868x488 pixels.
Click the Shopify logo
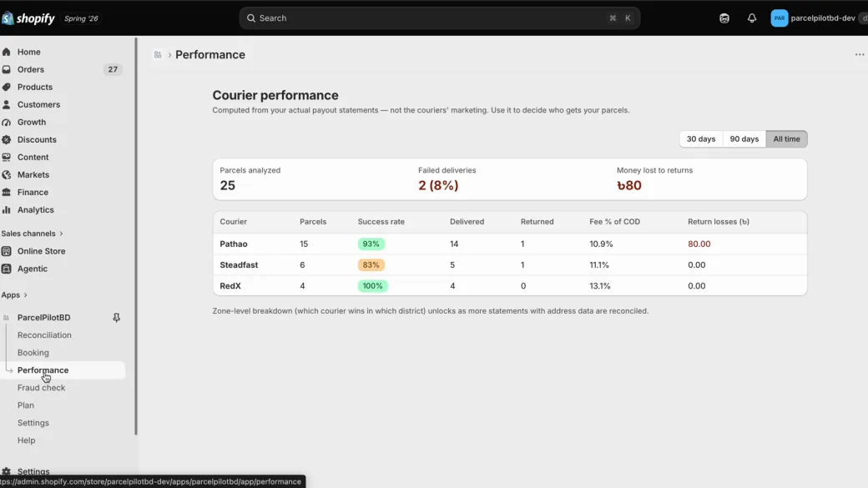(x=28, y=18)
